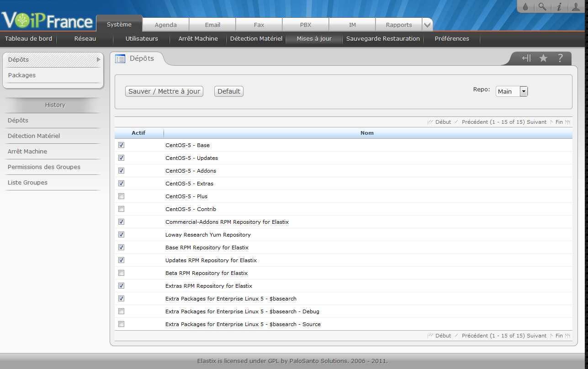Select Packages in the left menu

[22, 75]
